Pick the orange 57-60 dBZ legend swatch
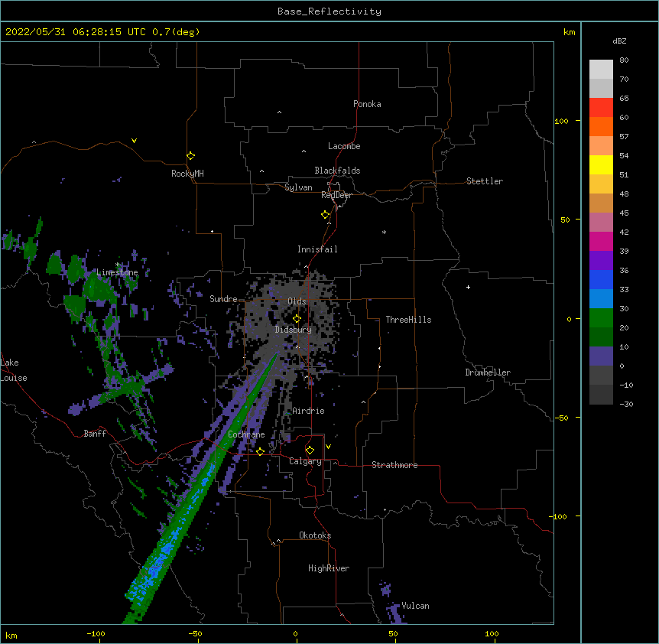 coord(601,126)
